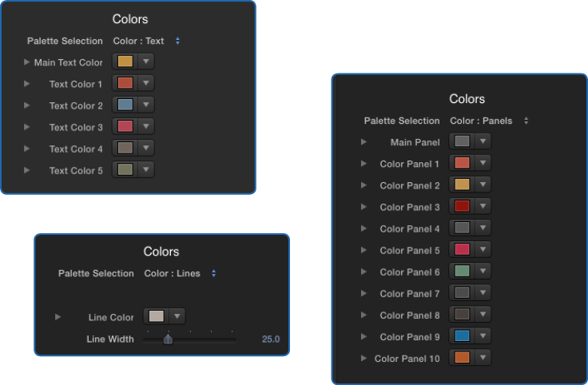This screenshot has width=588, height=385.
Task: Click the Color Panel 2 orange swatch
Action: click(x=462, y=184)
